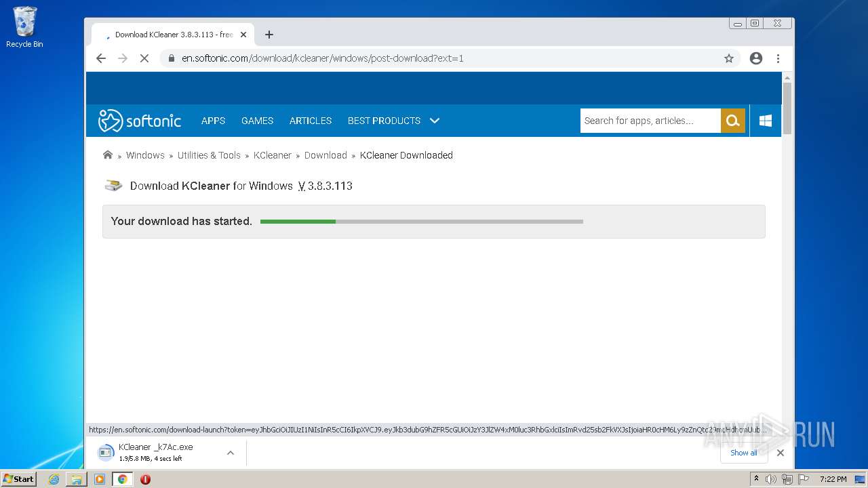The height and width of the screenshot is (488, 868).
Task: Focus the Search for apps, articles field
Action: (650, 121)
